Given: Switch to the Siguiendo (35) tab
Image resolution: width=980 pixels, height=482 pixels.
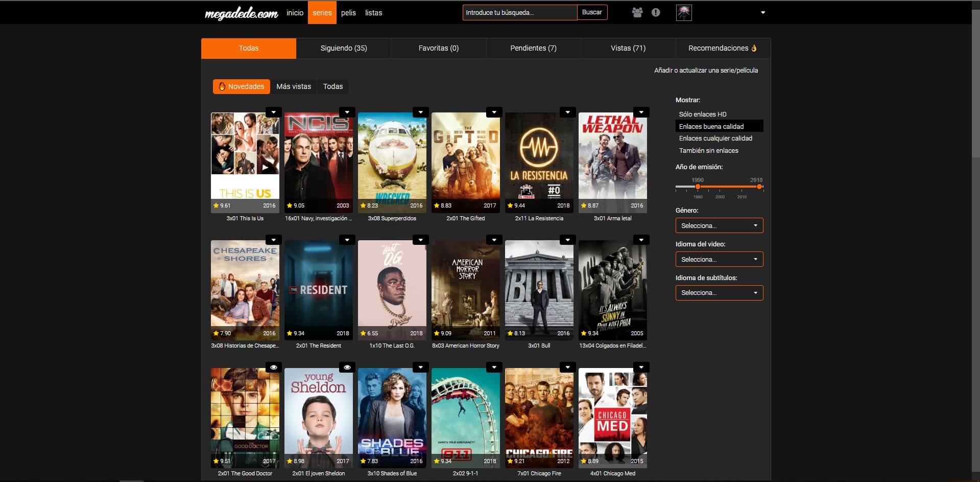Looking at the screenshot, I should pos(344,48).
